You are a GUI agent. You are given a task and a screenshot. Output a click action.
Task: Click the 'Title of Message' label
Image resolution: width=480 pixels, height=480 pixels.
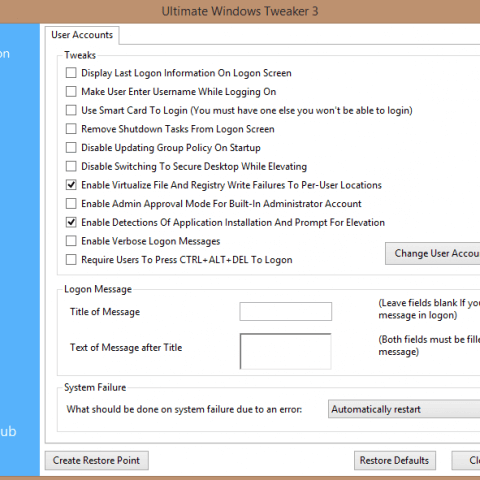[x=105, y=312]
